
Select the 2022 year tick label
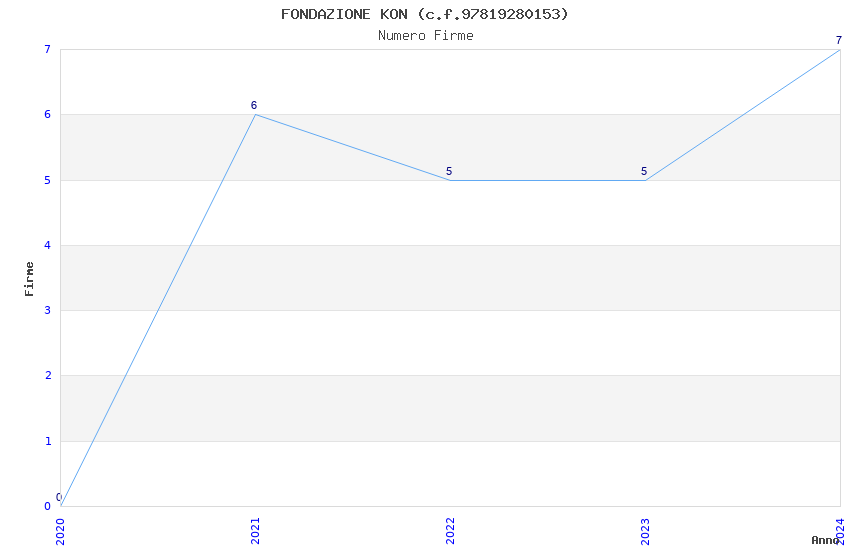coord(450,530)
